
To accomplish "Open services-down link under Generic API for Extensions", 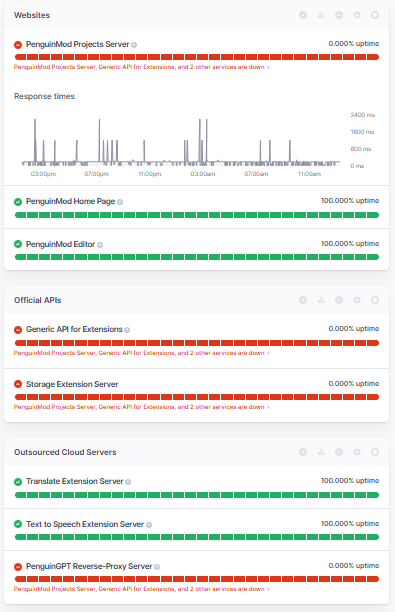I will coord(141,353).
